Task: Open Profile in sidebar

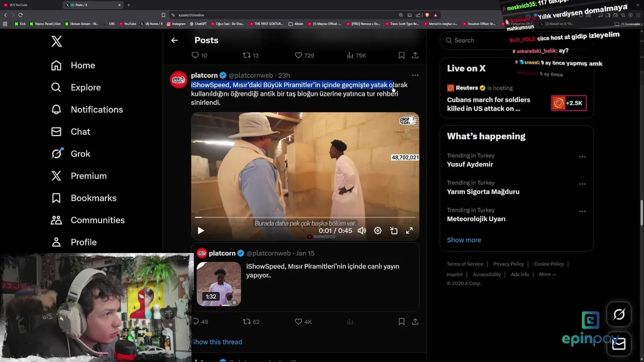Action: click(73, 242)
